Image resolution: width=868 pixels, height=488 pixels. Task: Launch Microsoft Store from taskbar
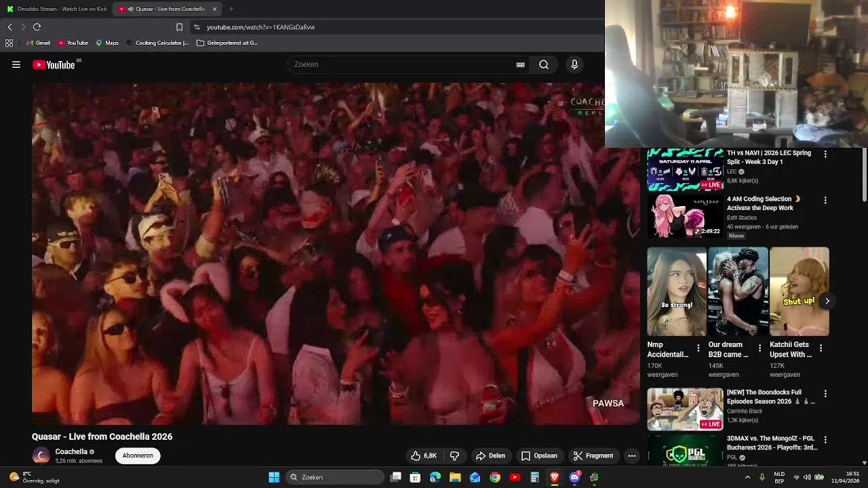[415, 477]
